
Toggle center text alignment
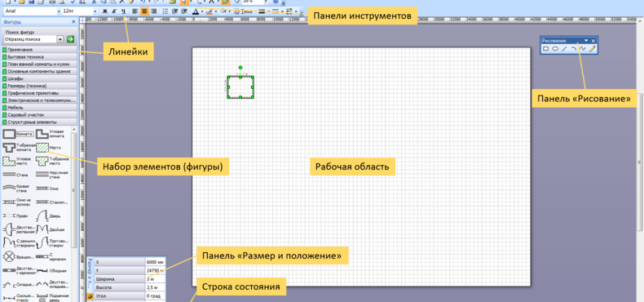144,11
